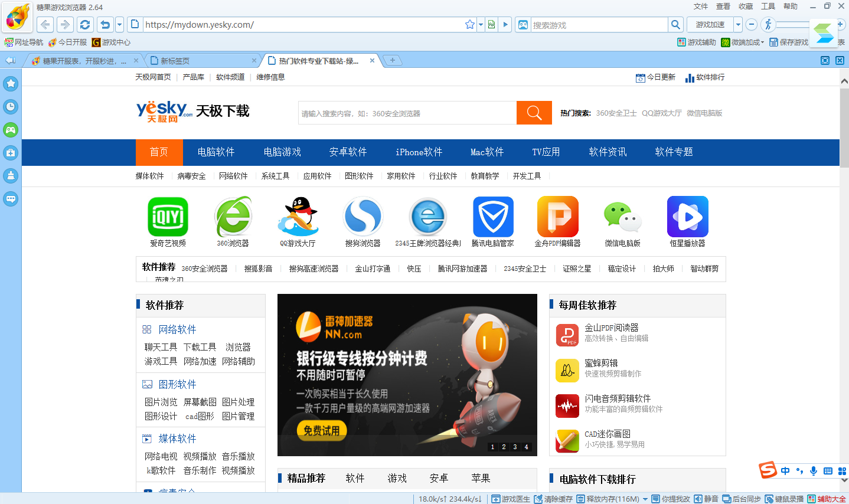Open the 软件排行 link

pyautogui.click(x=705, y=77)
